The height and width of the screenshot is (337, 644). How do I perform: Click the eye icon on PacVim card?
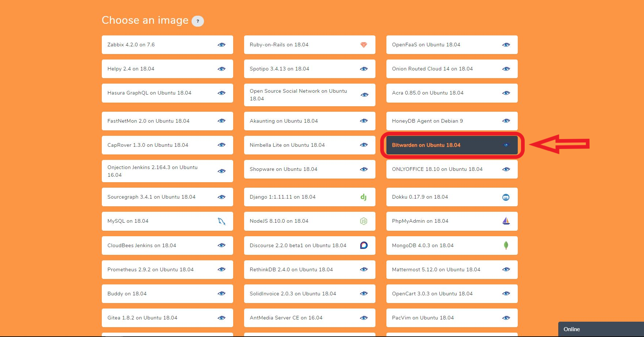point(506,318)
